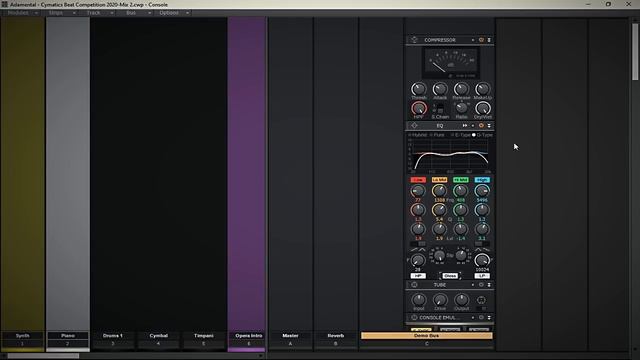The image size is (640, 360).
Task: Click the Tube Input knob
Action: point(419,300)
